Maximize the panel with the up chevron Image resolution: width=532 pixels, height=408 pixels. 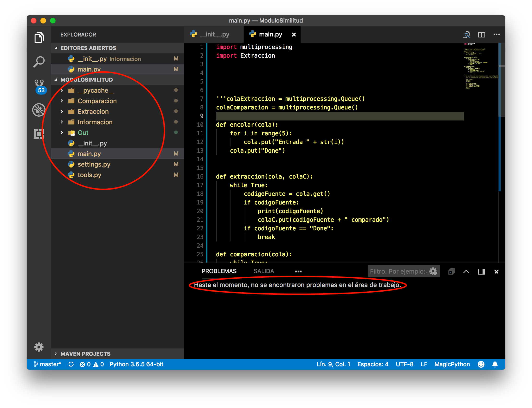point(466,271)
